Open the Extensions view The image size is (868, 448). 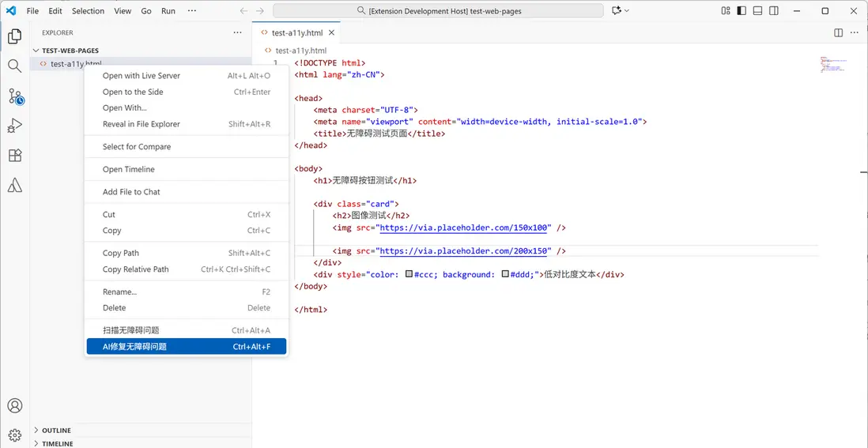pos(14,156)
